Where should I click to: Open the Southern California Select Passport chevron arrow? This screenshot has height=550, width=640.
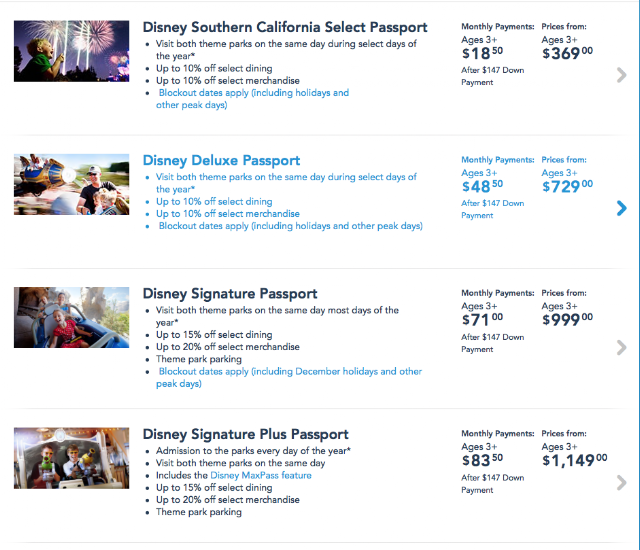point(621,75)
